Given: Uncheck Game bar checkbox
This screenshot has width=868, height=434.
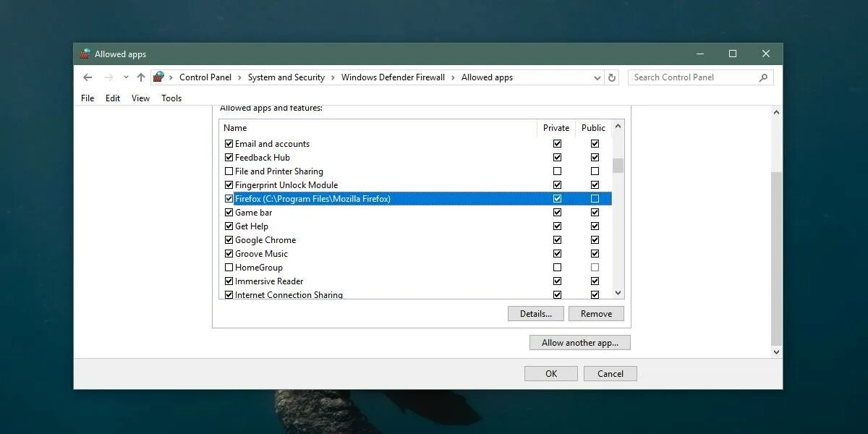Looking at the screenshot, I should pos(229,213).
